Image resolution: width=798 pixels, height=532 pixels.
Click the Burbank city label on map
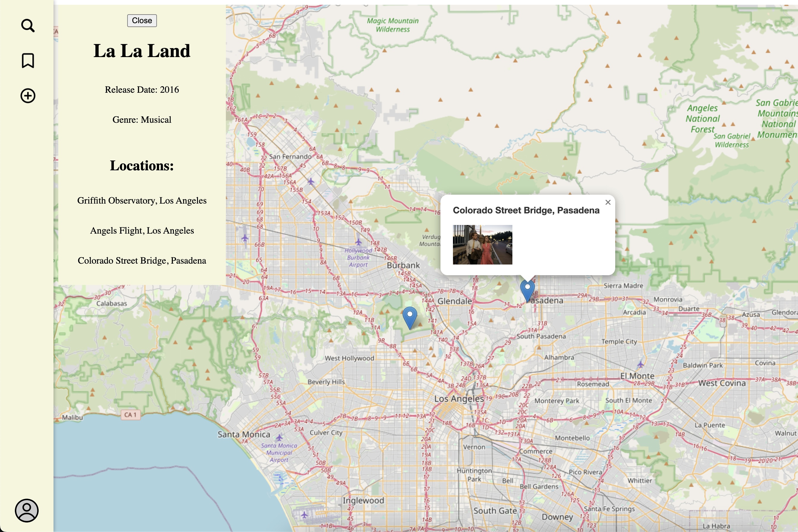403,265
